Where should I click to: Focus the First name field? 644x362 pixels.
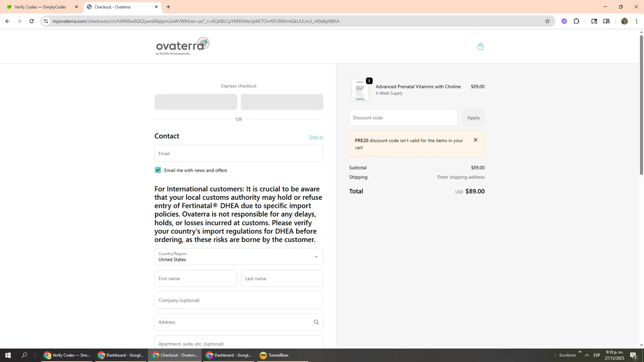click(195, 278)
